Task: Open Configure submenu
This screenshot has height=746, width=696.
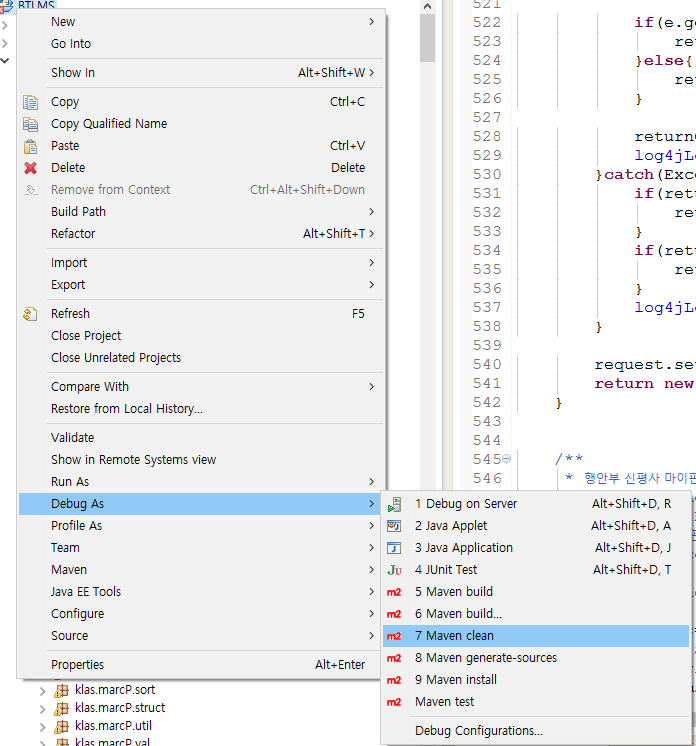Action: point(201,614)
